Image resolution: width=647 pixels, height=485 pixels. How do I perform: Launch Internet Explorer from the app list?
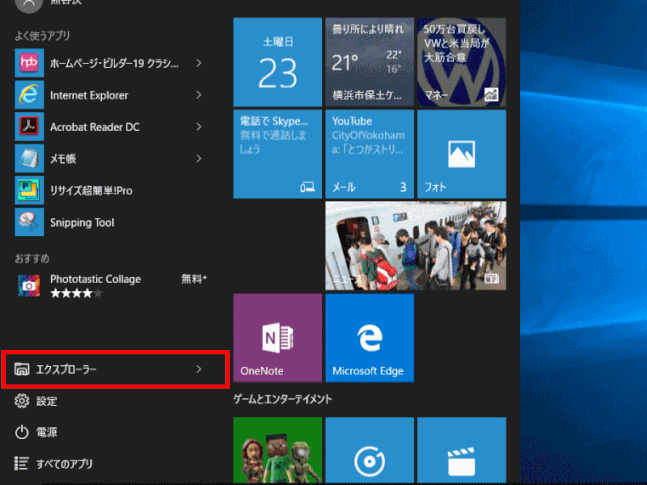coord(28,95)
